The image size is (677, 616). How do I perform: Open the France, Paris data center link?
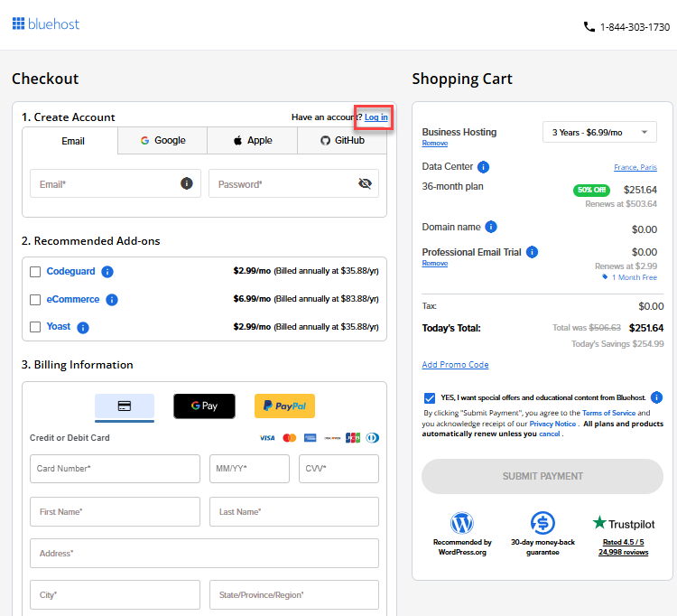635,167
